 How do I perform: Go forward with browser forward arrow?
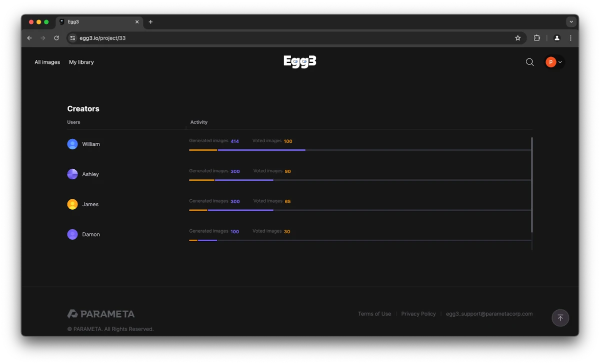[43, 38]
